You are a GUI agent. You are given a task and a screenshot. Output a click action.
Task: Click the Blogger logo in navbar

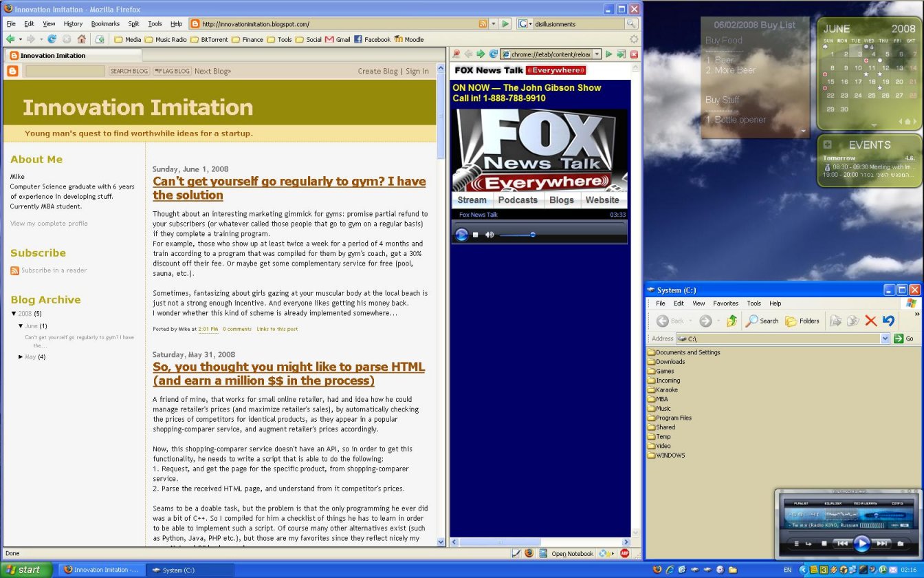(x=12, y=71)
